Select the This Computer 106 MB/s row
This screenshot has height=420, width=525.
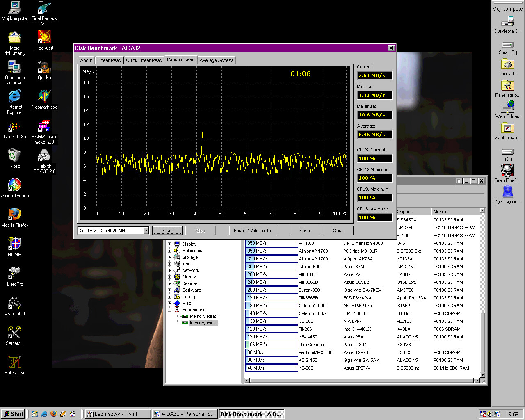(363, 345)
